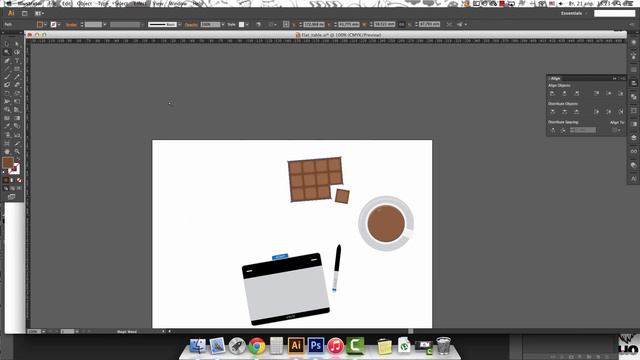The width and height of the screenshot is (640, 360).
Task: Click the toolbox Fill color swatch
Action: 8,162
